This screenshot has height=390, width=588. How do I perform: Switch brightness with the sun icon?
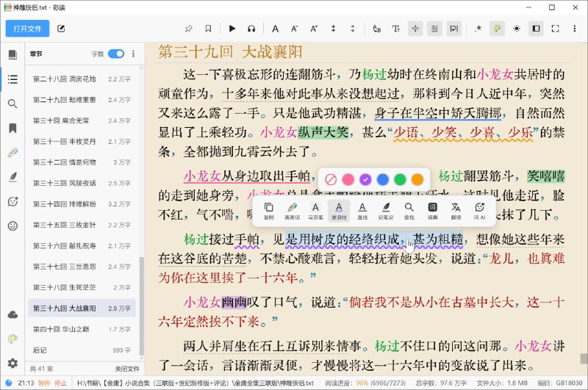coord(517,29)
